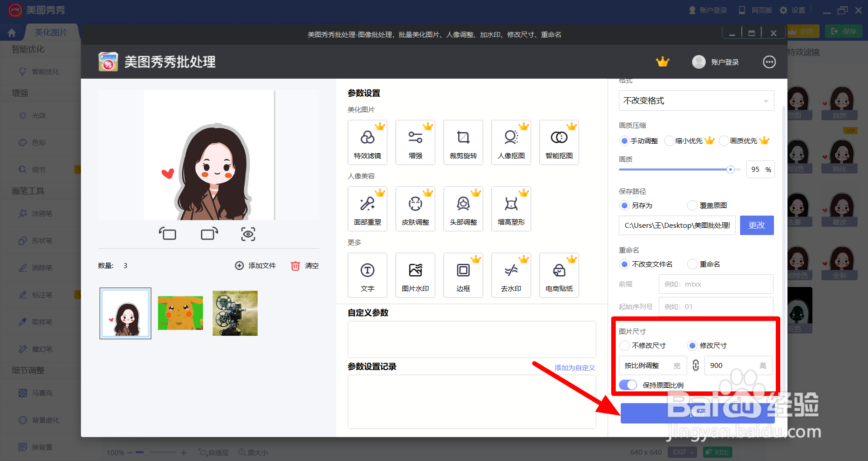Click 账户登录 in main title bar
Viewport: 868px width, 461px height.
point(708,10)
